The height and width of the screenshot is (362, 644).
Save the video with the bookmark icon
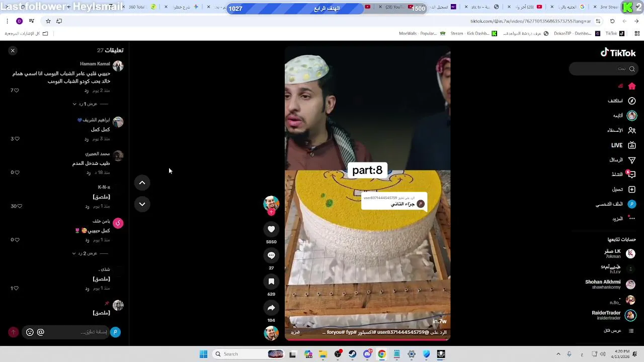coord(271,282)
